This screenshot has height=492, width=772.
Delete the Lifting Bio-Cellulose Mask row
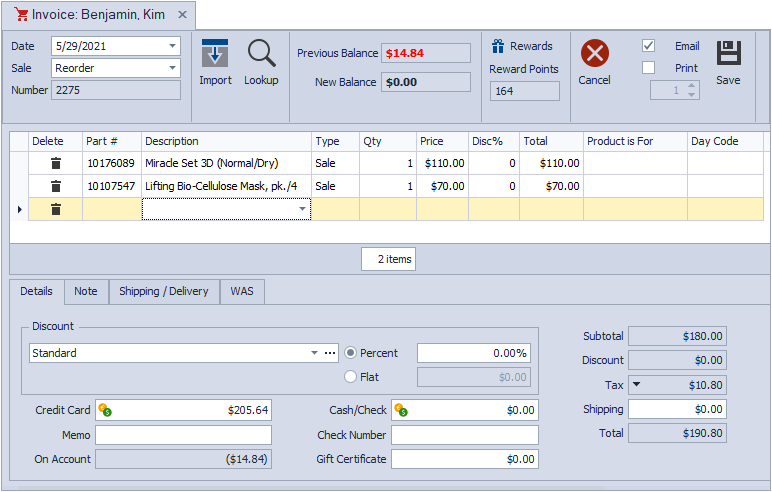(56, 186)
